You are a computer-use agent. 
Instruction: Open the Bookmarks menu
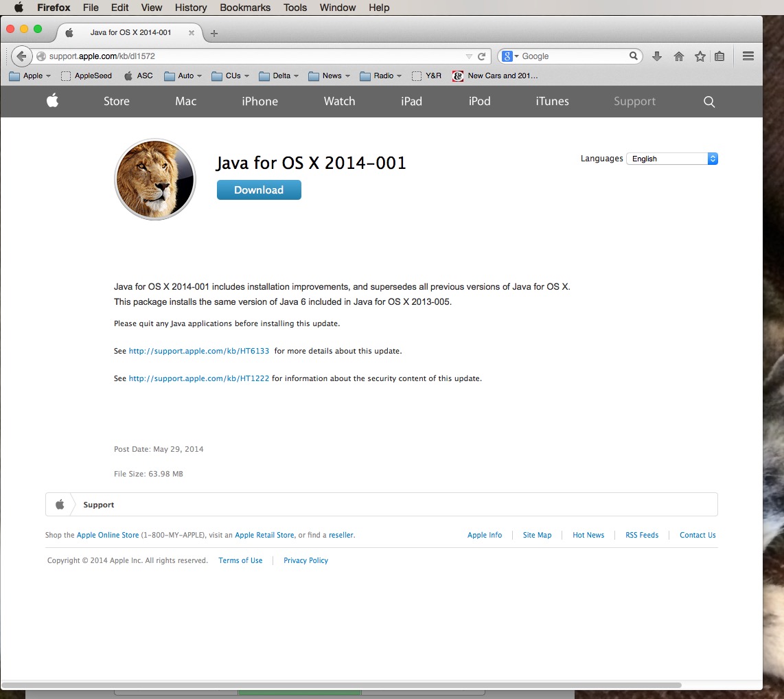[x=245, y=8]
